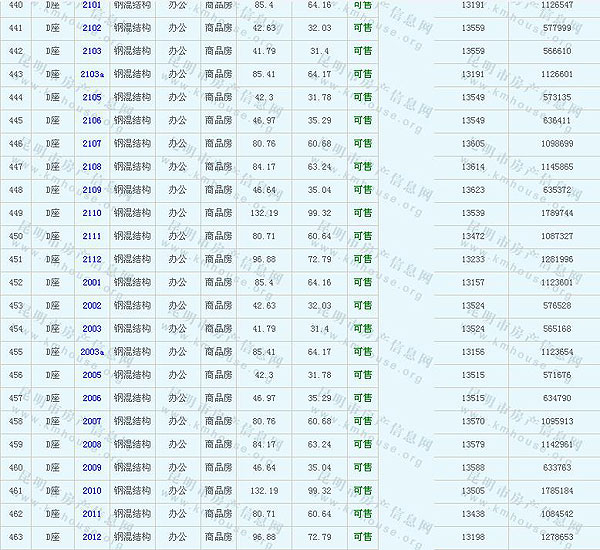Screen dimensions: 600x550
Task: Open room 2010 link
Action: pos(92,491)
